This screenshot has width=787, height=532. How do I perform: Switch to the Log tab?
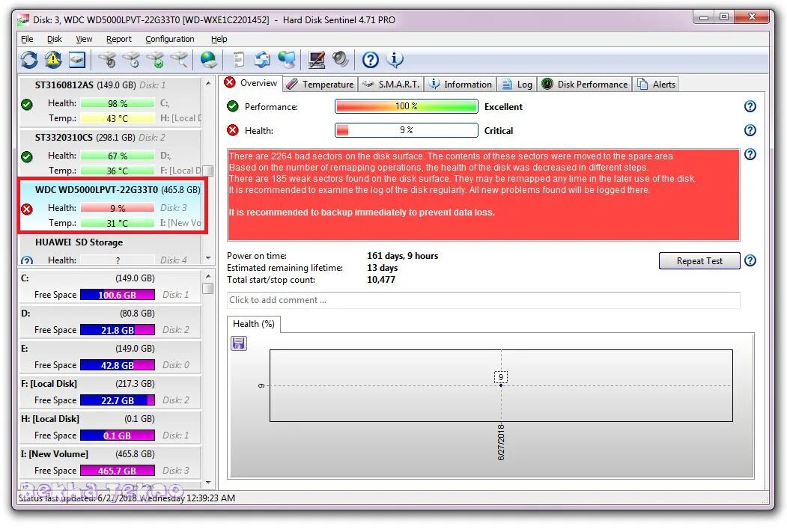[x=517, y=85]
